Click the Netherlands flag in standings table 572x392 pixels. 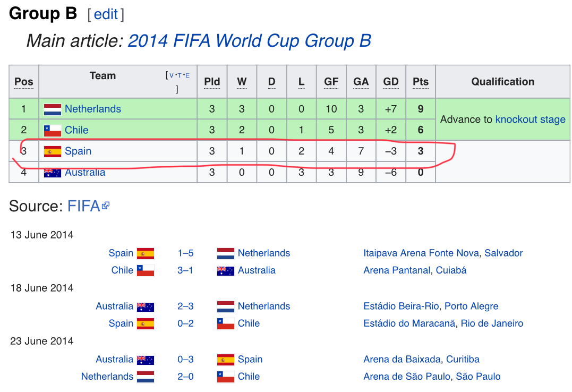(53, 109)
